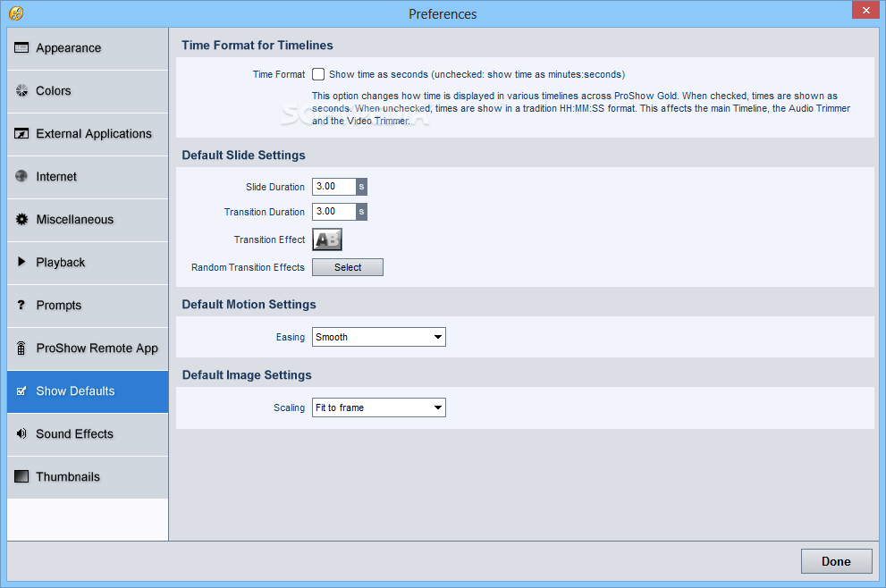Click the Done button
The height and width of the screenshot is (588, 886).
(x=836, y=561)
